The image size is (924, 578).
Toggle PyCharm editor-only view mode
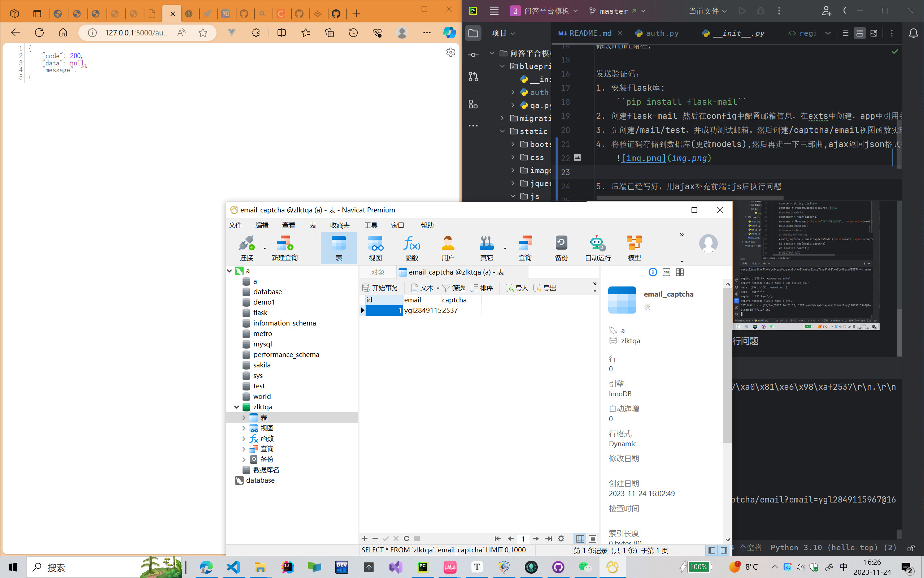(x=845, y=33)
